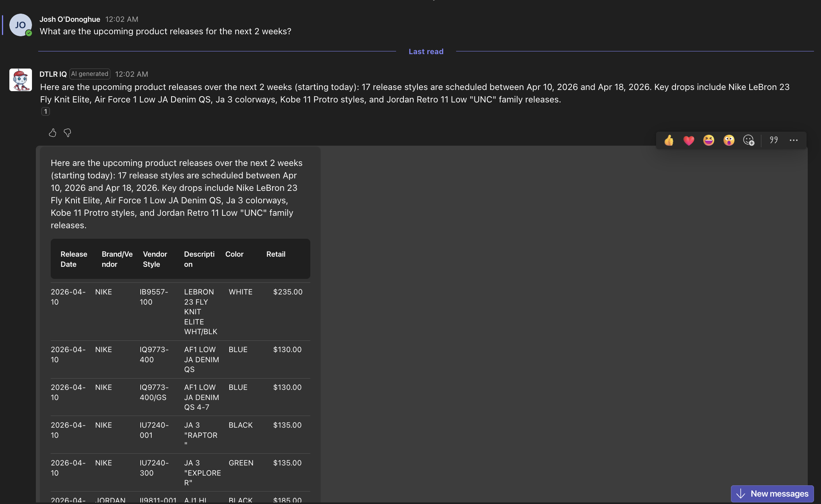Click the $130.00 price in the IQ9773-400/GS row

287,387
